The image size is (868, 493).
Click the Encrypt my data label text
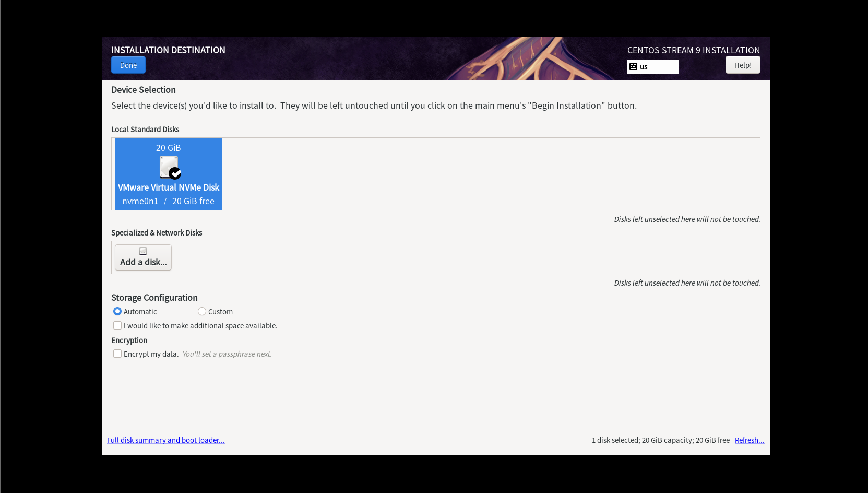151,354
